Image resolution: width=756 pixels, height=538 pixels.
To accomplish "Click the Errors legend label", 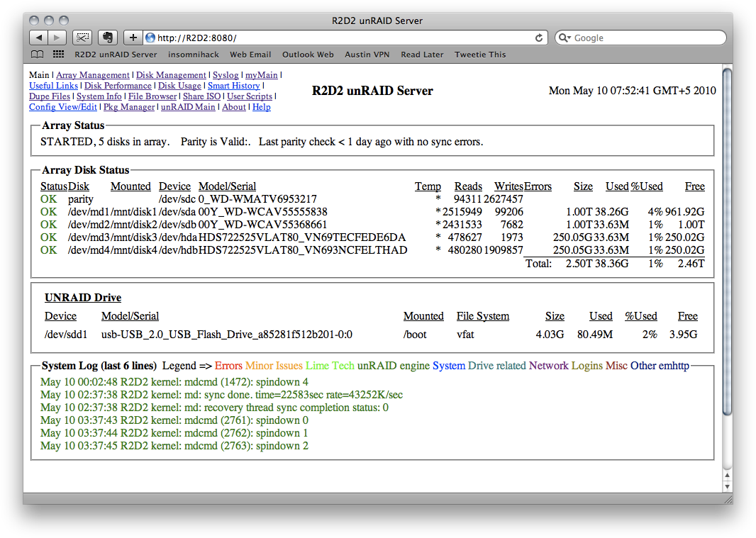I will tap(228, 366).
